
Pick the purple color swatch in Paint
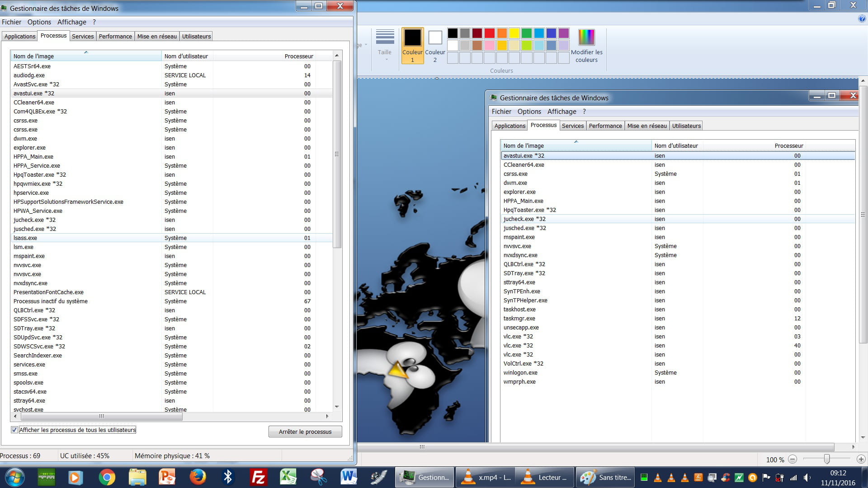(x=563, y=33)
